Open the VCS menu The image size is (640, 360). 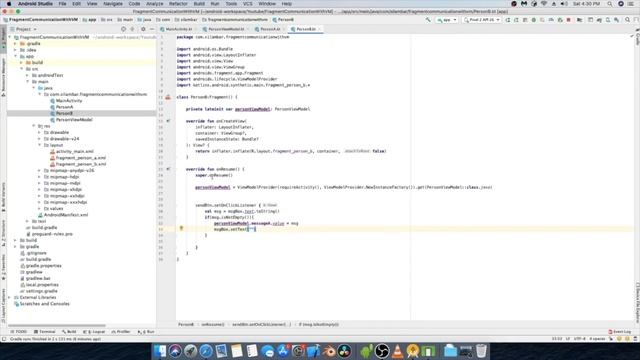click(247, 4)
